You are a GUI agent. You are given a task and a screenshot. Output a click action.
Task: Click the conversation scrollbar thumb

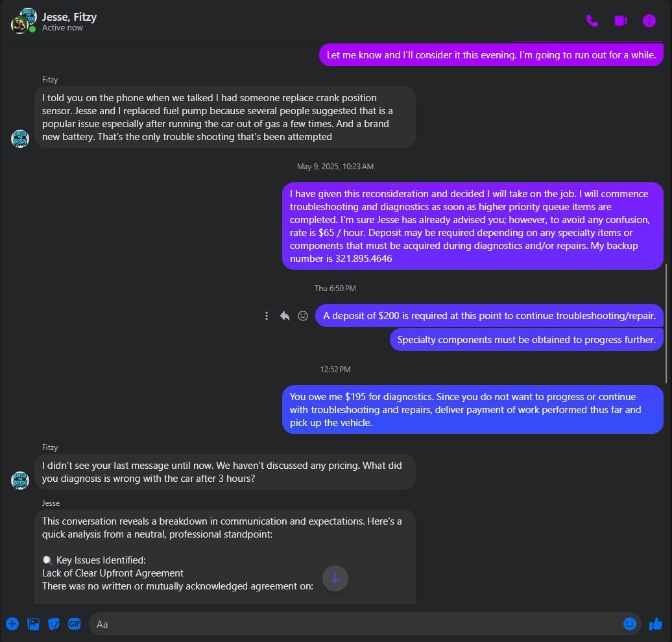tap(666, 324)
